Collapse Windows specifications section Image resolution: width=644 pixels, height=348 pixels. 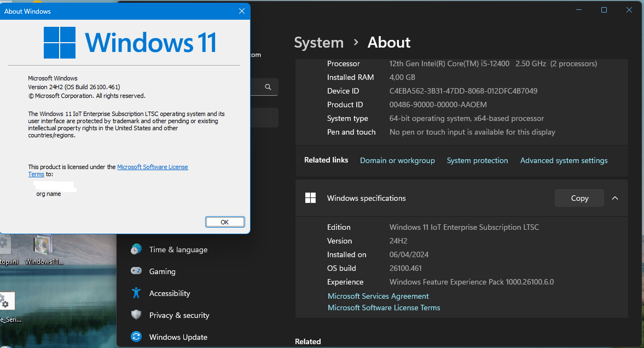coord(615,198)
